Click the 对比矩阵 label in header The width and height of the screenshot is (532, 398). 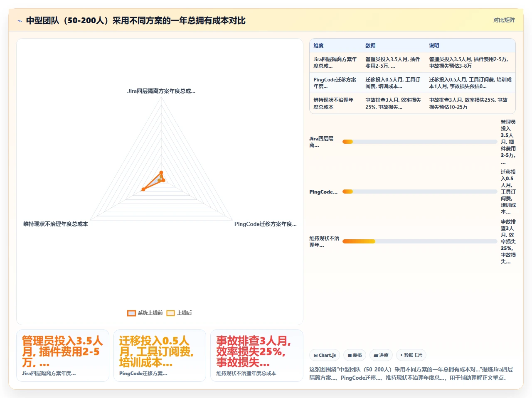tap(504, 20)
